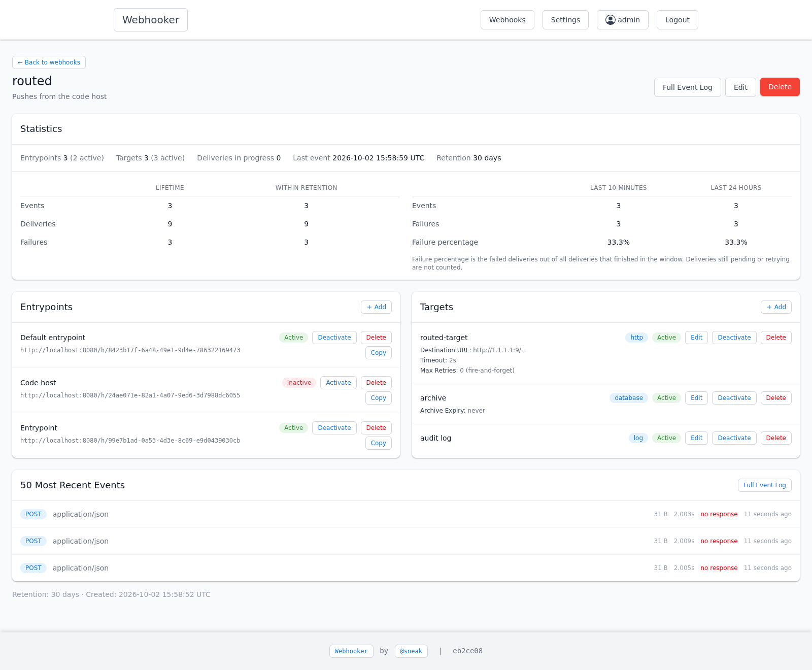The width and height of the screenshot is (812, 670).
Task: Open the Webhooks nav item
Action: (507, 20)
